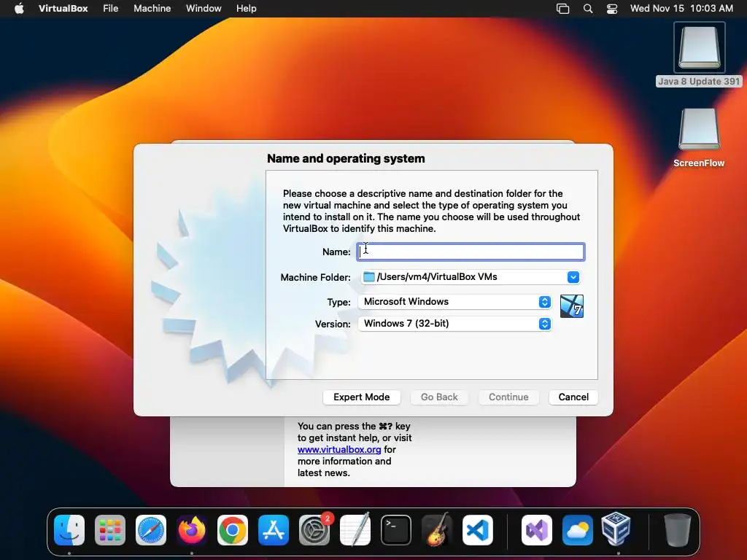This screenshot has width=747, height=560.
Task: Open the Machine menu
Action: [x=152, y=9]
